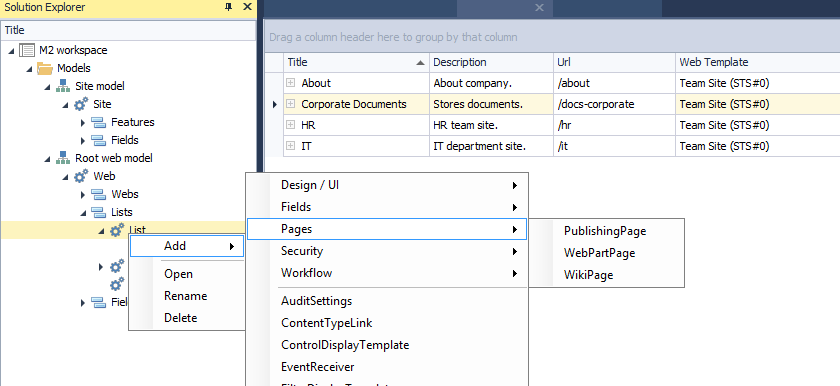Click the Lists node icon
840x386 pixels.
(99, 212)
